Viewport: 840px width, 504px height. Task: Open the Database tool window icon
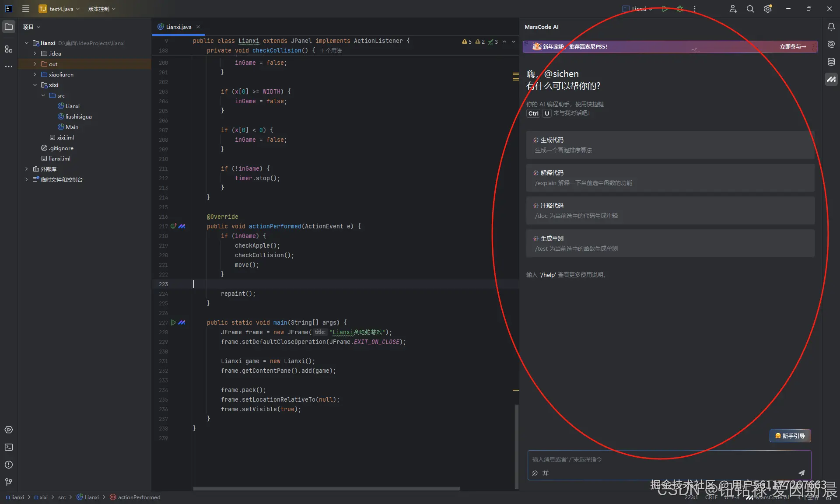point(831,62)
